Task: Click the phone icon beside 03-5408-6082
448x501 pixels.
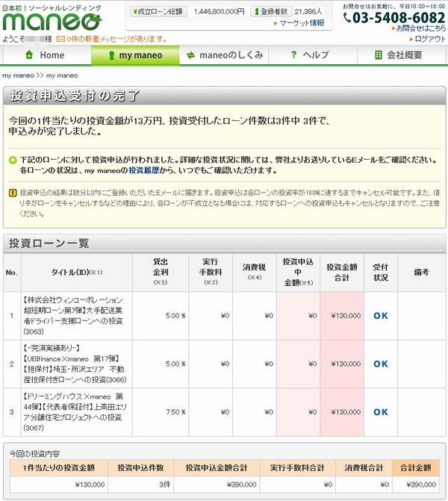Action: click(347, 17)
